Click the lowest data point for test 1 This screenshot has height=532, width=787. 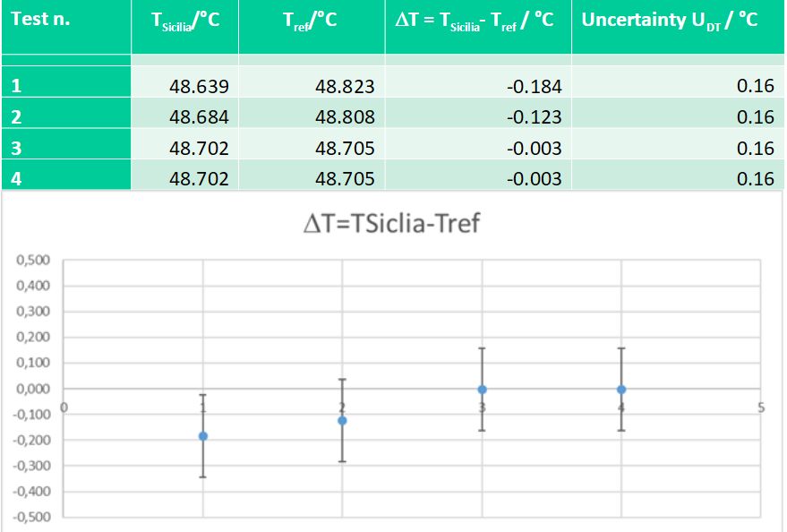click(203, 436)
